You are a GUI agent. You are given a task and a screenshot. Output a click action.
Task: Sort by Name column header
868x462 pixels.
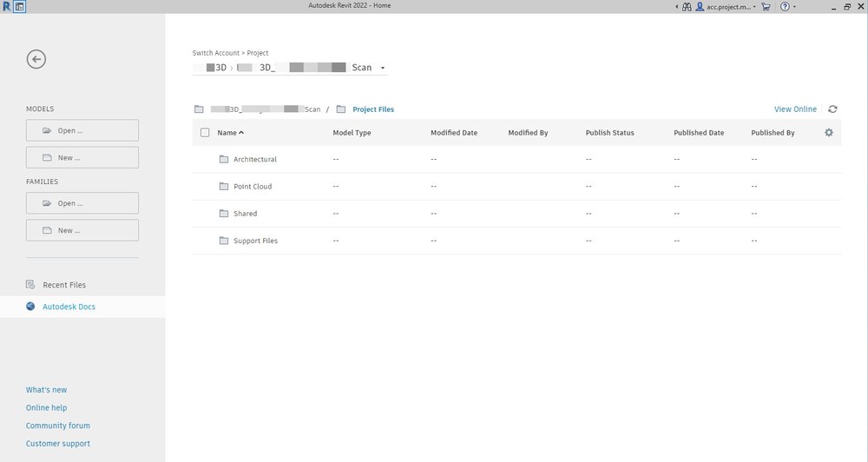click(x=230, y=132)
